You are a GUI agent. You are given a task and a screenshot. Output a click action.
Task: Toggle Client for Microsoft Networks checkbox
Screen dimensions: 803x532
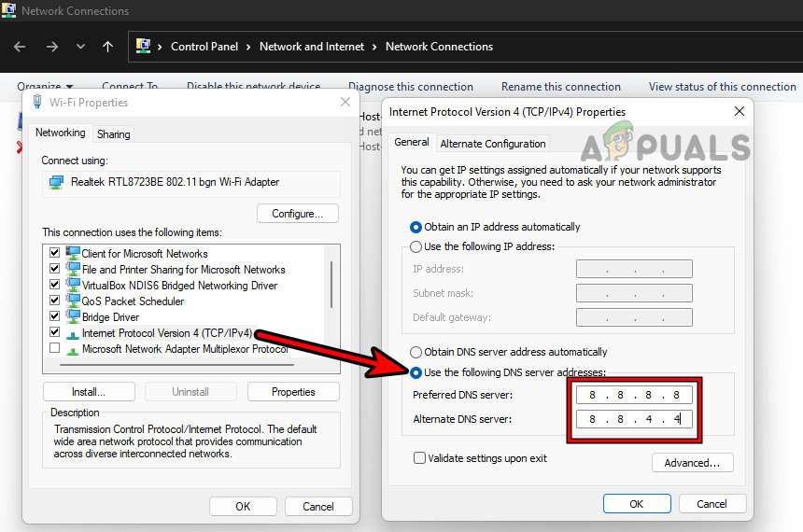point(54,252)
